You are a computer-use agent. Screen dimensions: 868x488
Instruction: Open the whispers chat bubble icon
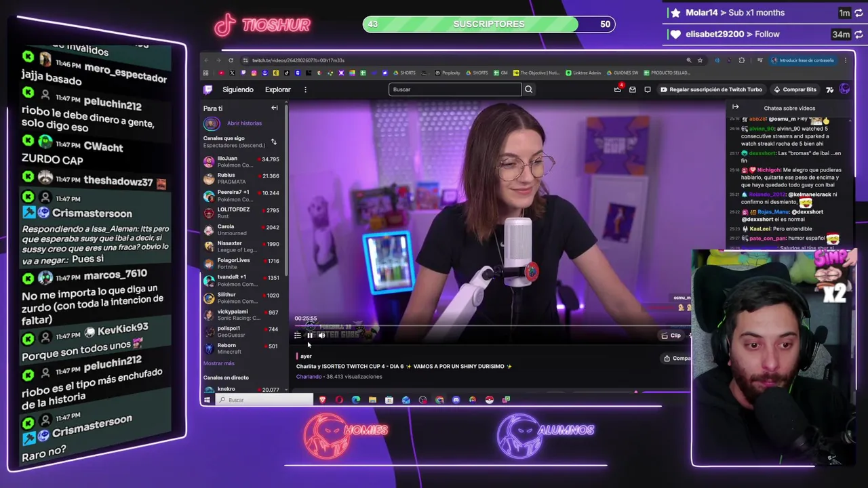(648, 89)
